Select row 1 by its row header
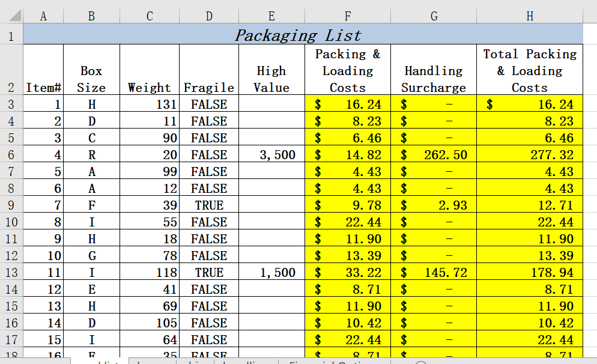Image resolution: width=597 pixels, height=364 pixels. coord(11,35)
